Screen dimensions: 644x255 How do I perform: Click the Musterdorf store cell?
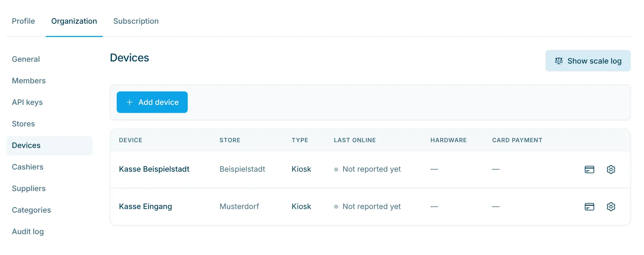[239, 207]
